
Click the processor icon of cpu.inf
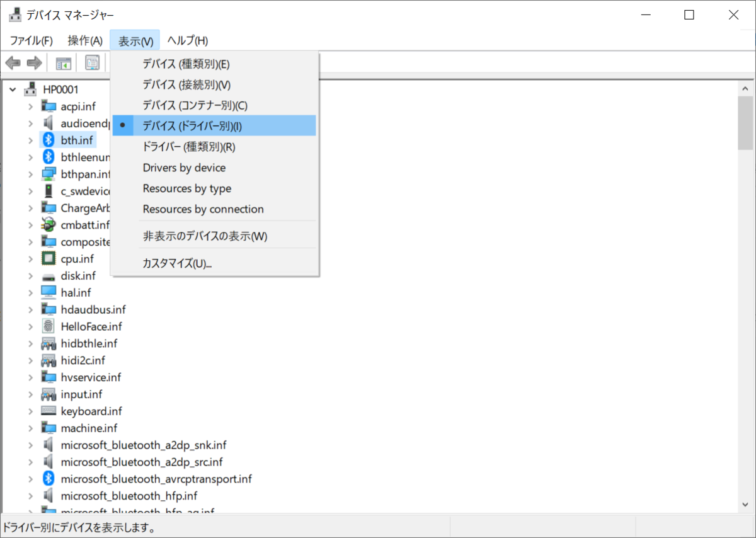tap(49, 258)
